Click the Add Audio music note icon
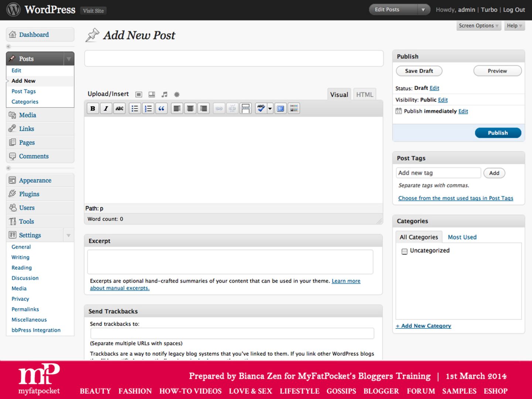The image size is (532, 399). click(164, 95)
